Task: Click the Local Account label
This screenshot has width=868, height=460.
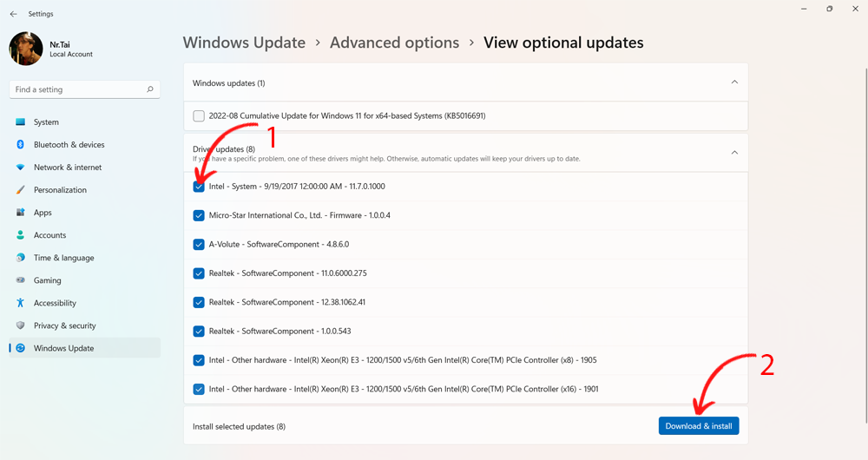Action: pos(71,55)
